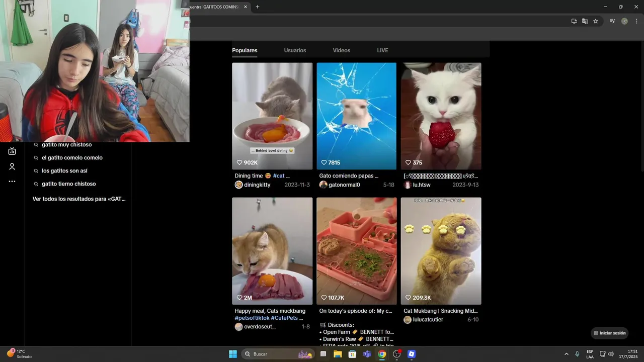
Task: Open the broken glass 'Gato comiendo papas' video
Action: click(357, 116)
